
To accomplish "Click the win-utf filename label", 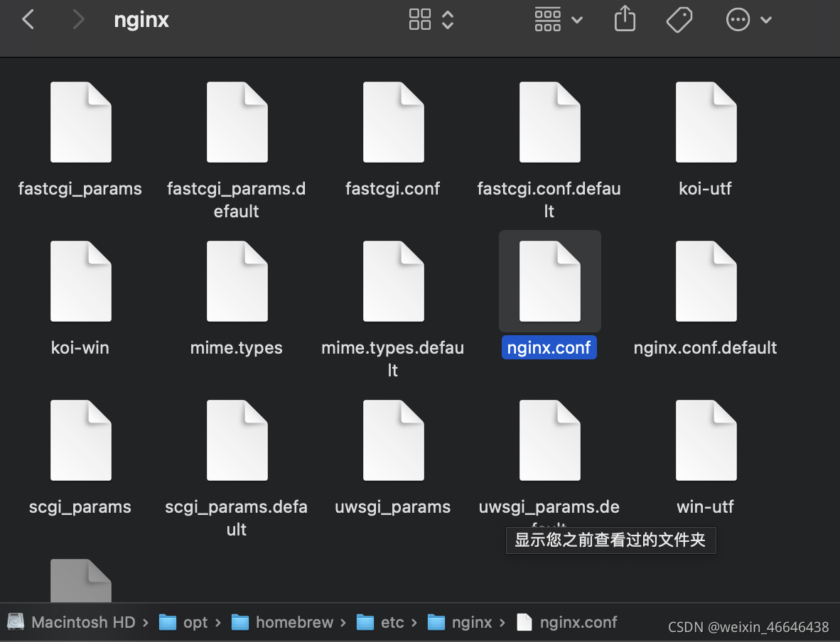I will [705, 506].
